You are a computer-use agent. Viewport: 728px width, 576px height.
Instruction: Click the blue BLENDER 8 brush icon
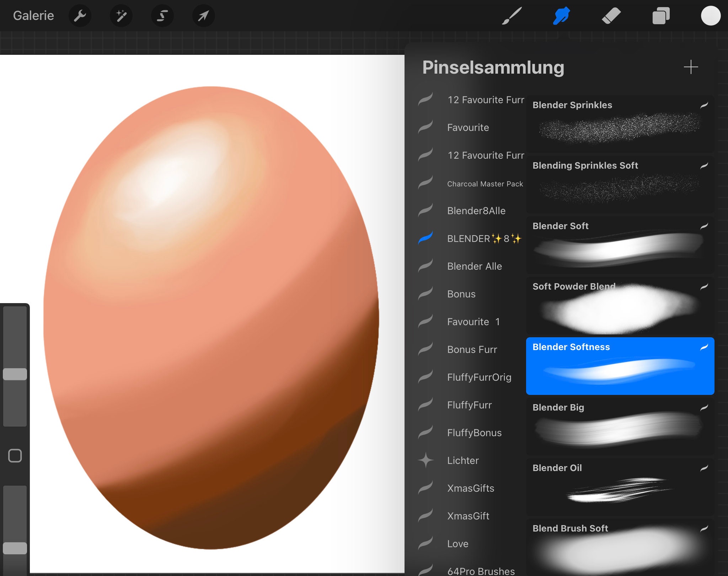point(425,237)
